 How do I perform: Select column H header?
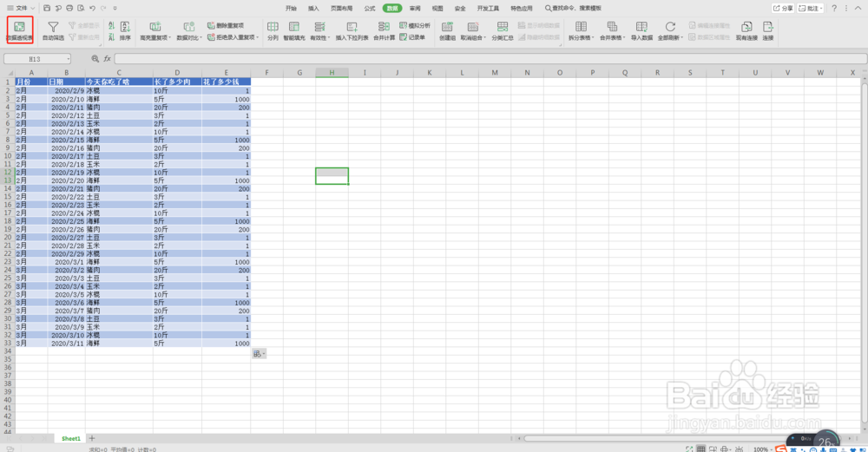pyautogui.click(x=332, y=73)
